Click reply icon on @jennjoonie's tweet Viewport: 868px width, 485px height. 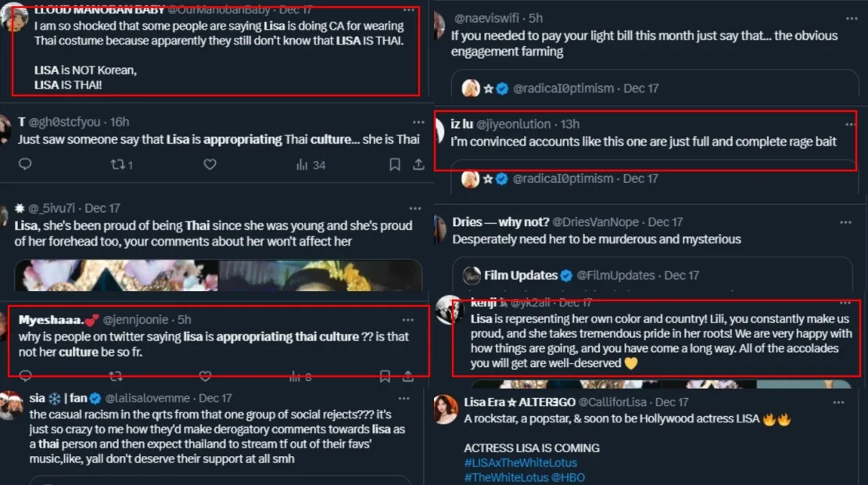pos(25,377)
